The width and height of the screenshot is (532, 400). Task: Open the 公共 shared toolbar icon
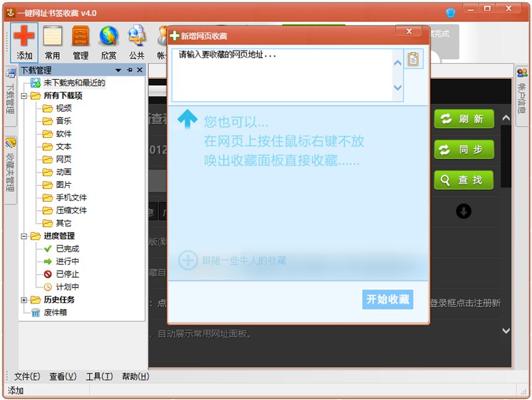click(x=137, y=43)
